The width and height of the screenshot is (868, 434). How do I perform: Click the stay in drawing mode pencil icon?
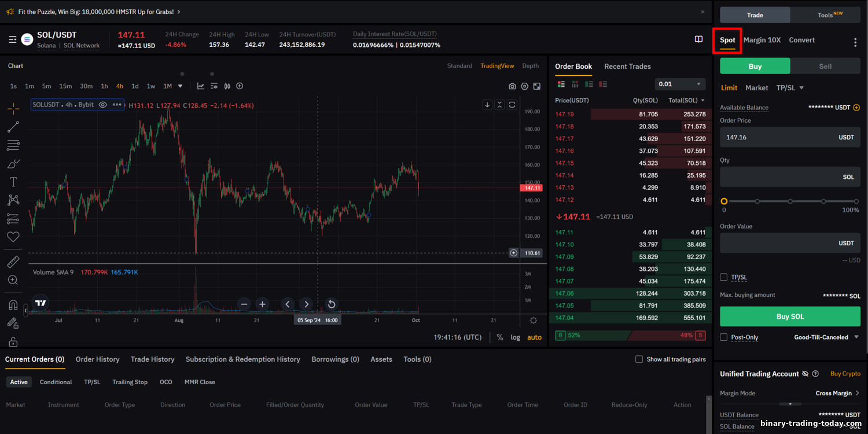click(13, 323)
